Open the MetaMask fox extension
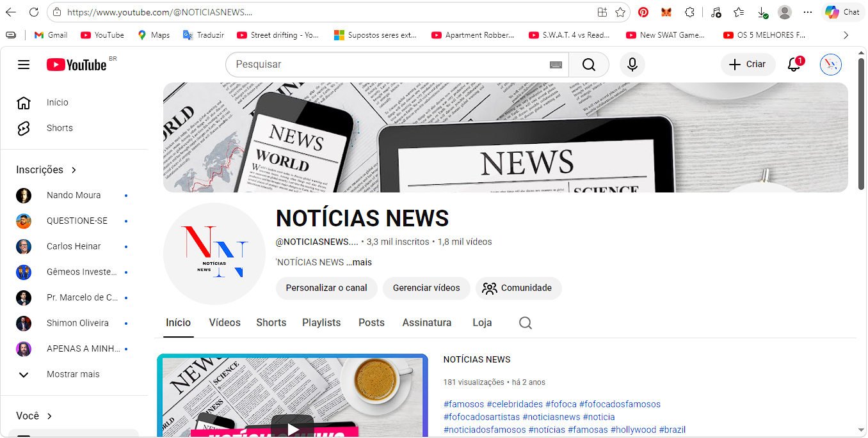Screen dimensions: 868x438 666,12
